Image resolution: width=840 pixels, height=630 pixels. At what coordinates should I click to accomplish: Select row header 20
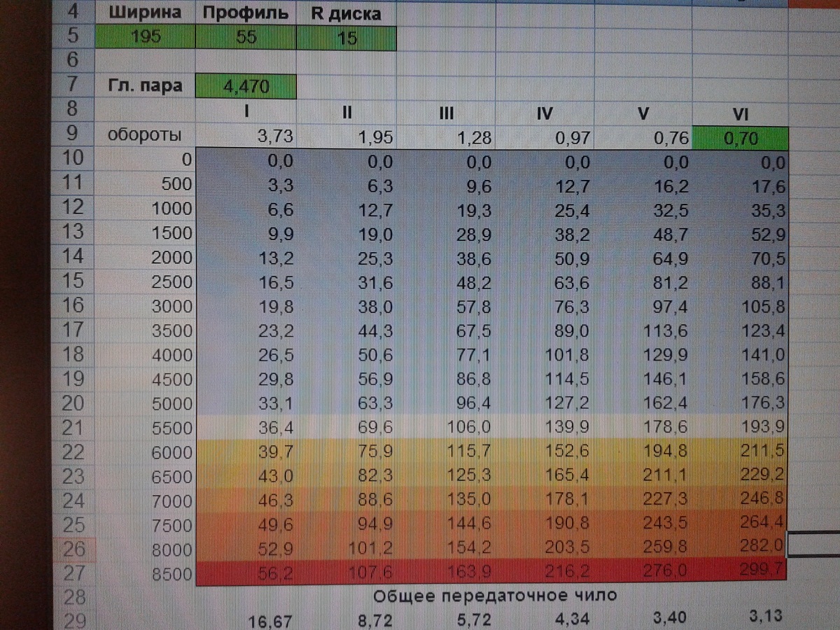point(73,403)
